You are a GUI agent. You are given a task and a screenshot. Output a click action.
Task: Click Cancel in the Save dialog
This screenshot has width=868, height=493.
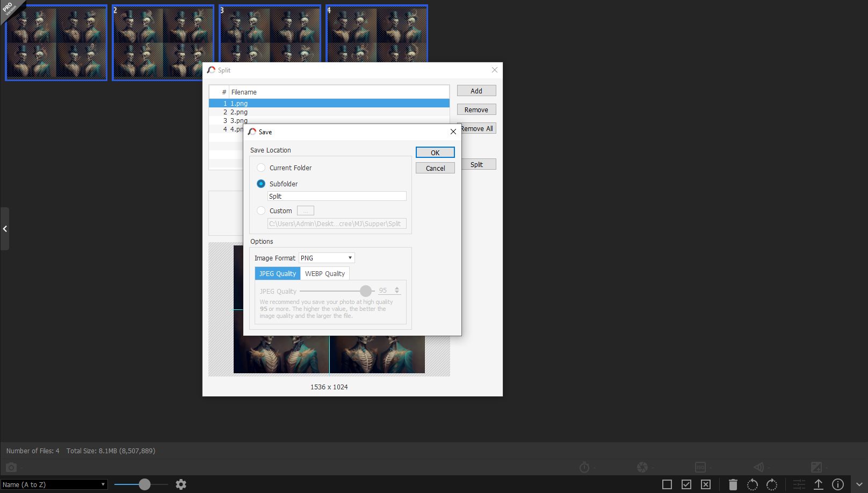pyautogui.click(x=435, y=168)
